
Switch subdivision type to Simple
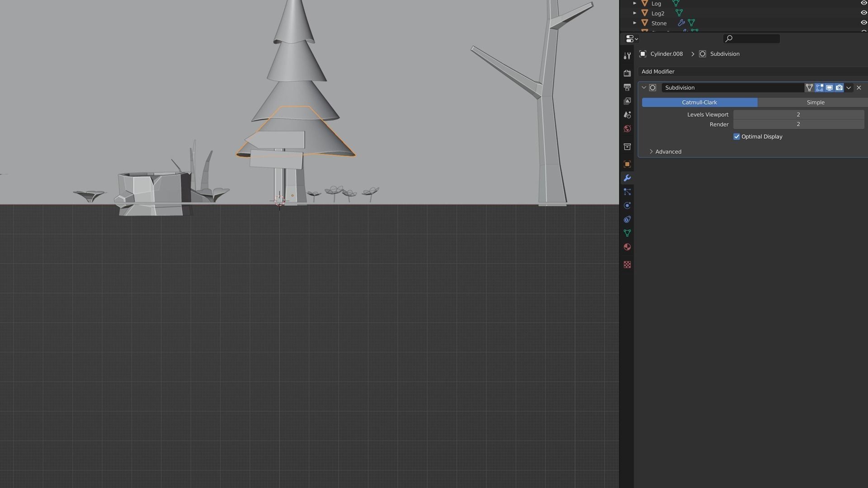point(815,103)
